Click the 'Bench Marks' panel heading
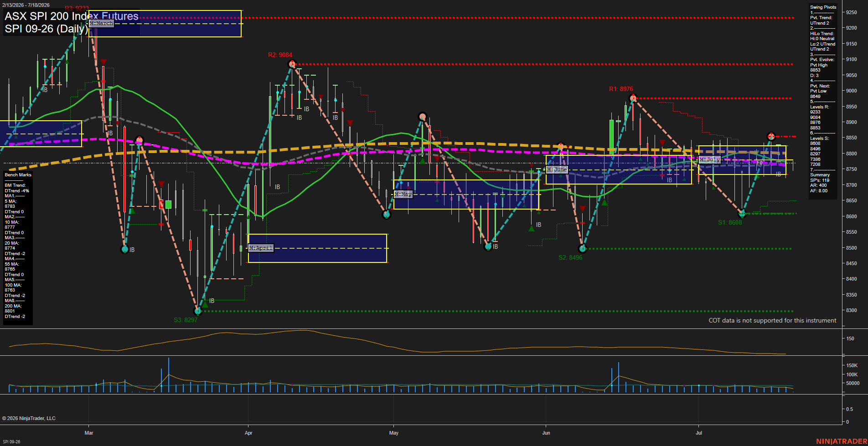The width and height of the screenshot is (868, 446). 18,175
